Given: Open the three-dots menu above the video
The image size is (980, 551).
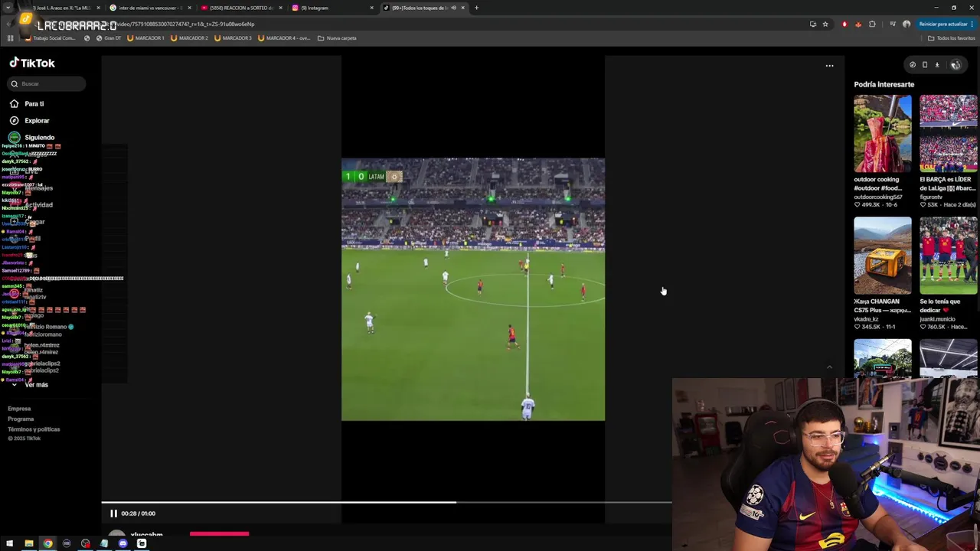Looking at the screenshot, I should pos(829,66).
